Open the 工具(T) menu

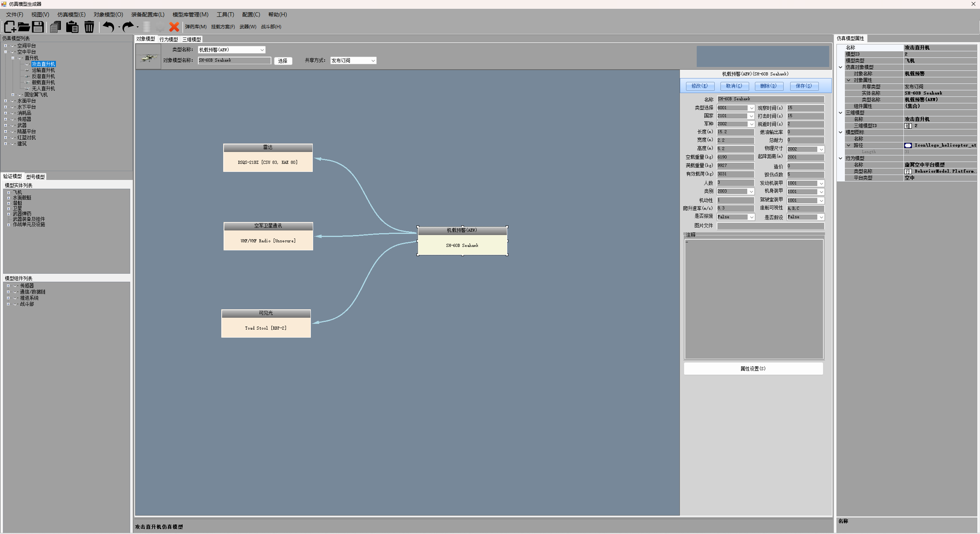(225, 15)
